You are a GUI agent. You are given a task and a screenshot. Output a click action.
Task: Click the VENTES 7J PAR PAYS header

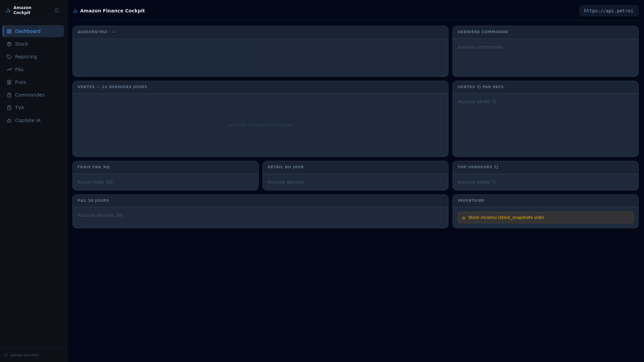(545, 87)
